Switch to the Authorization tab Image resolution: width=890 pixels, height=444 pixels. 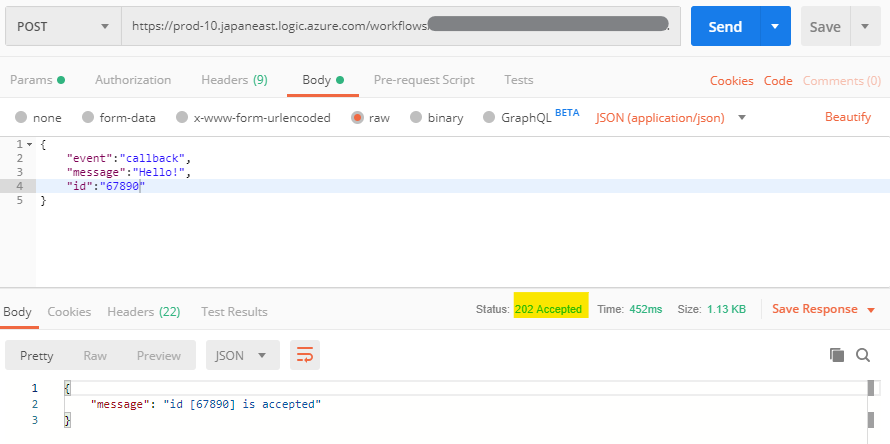133,80
